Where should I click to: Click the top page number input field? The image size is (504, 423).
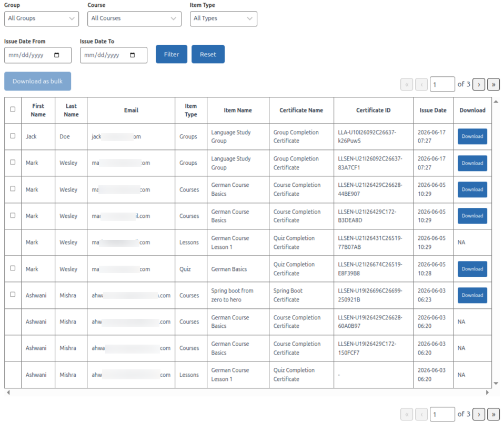point(442,85)
